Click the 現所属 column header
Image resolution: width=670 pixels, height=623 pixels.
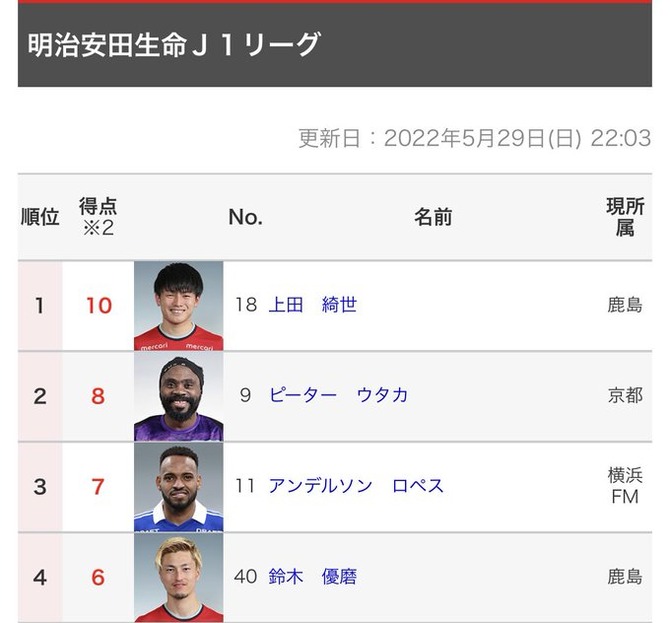(625, 217)
